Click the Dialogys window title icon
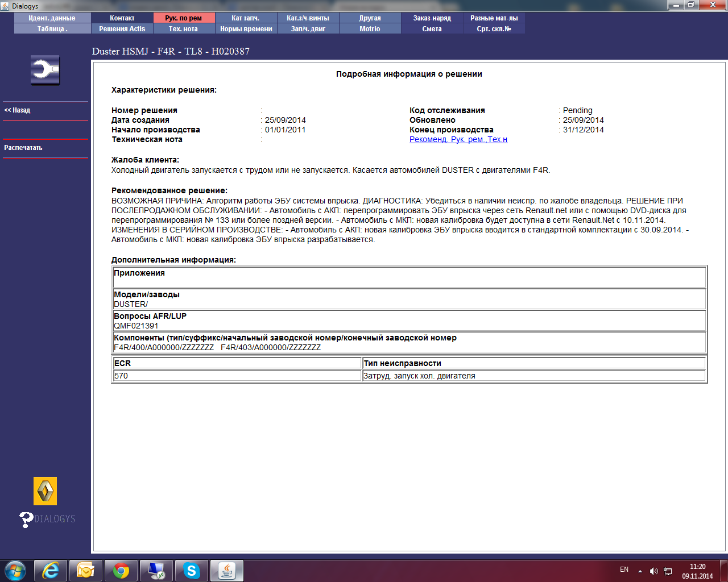Image resolution: width=728 pixels, height=582 pixels. [5, 6]
